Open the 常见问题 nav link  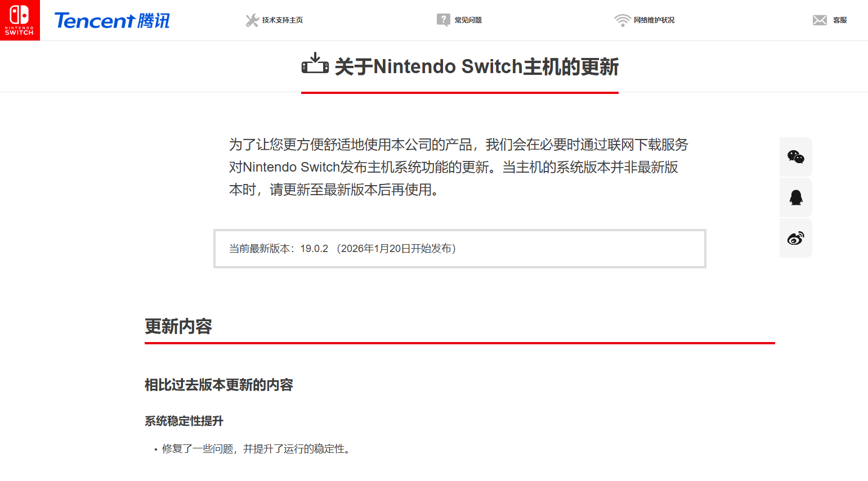coord(468,20)
